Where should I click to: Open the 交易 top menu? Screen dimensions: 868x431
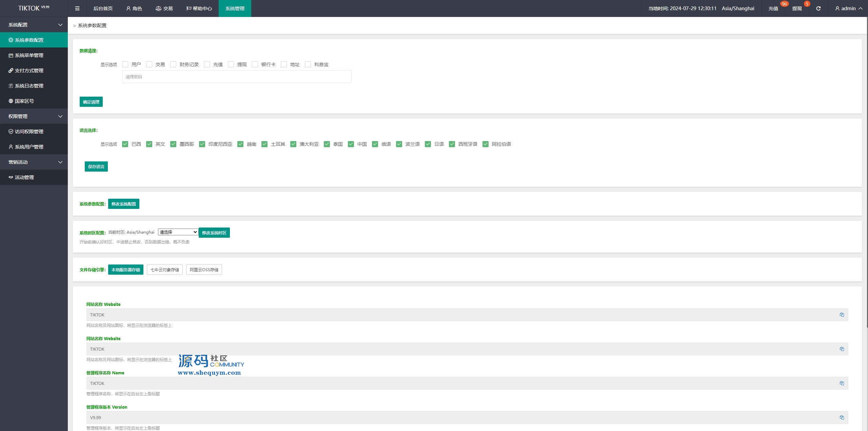click(x=164, y=8)
